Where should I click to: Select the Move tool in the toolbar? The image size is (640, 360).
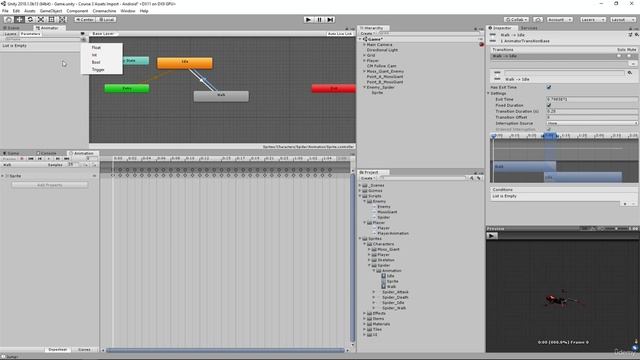pos(19,20)
